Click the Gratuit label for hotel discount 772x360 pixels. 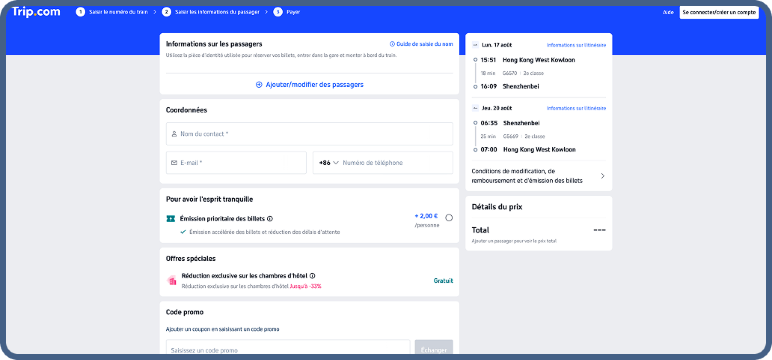click(x=443, y=281)
